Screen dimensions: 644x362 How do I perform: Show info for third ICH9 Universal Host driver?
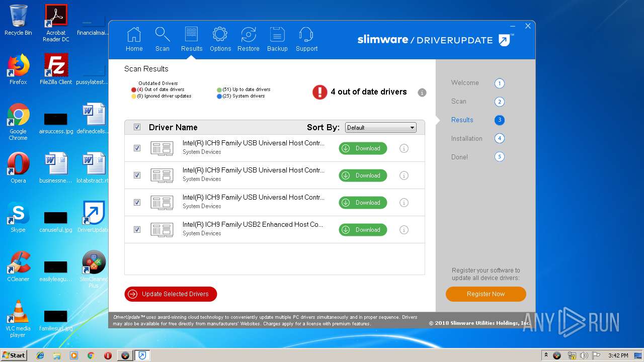tap(404, 203)
